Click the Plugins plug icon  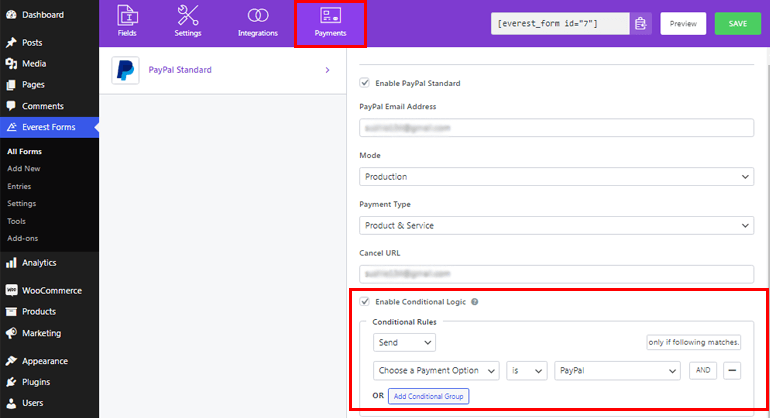(x=11, y=382)
